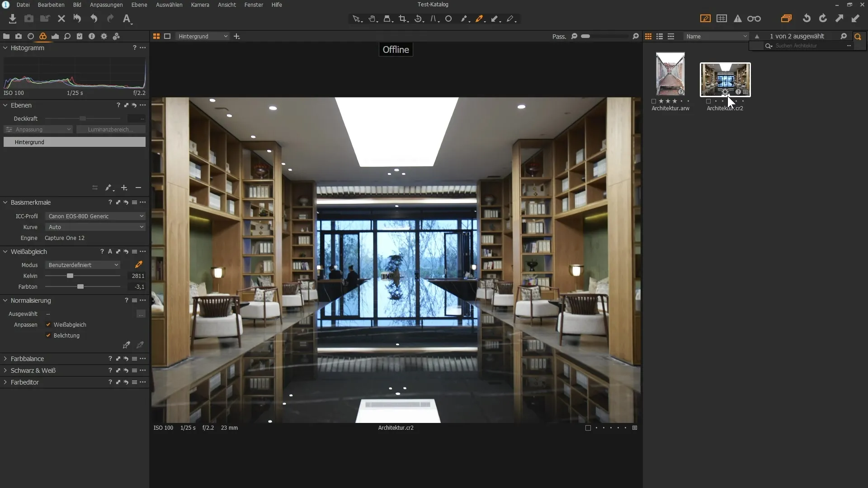
Task: Open the Library folder tool tab
Action: [x=6, y=36]
